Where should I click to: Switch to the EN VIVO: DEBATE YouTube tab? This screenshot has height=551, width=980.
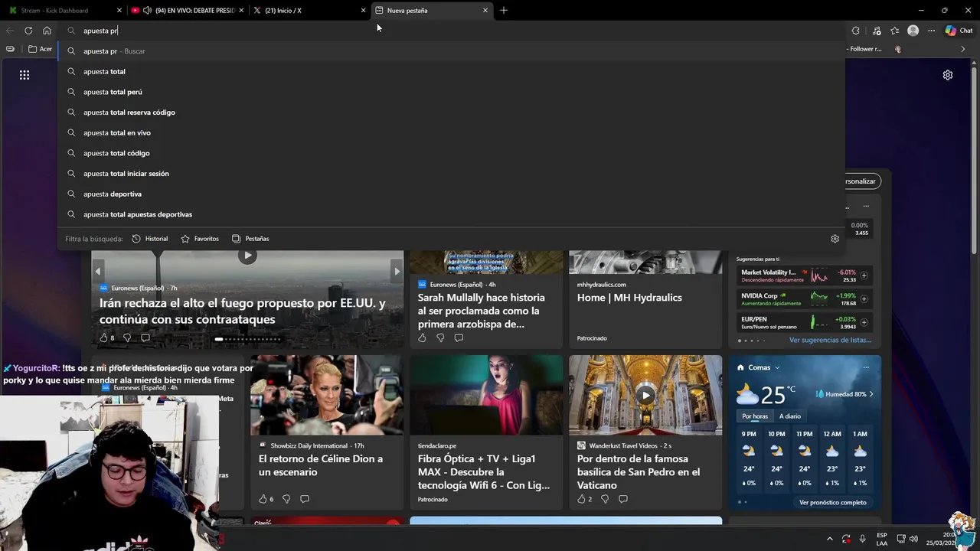(x=188, y=11)
